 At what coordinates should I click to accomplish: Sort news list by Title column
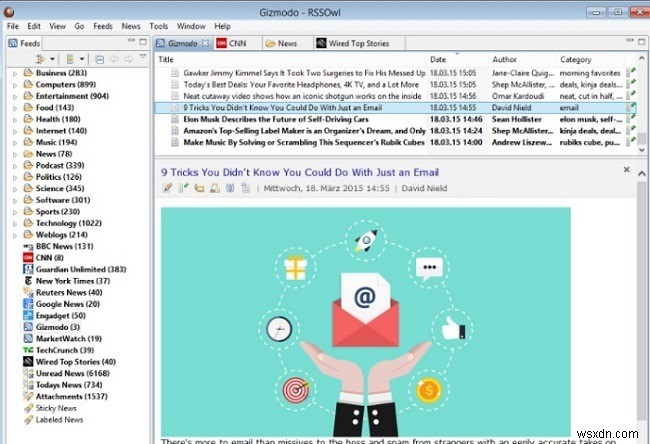point(291,59)
